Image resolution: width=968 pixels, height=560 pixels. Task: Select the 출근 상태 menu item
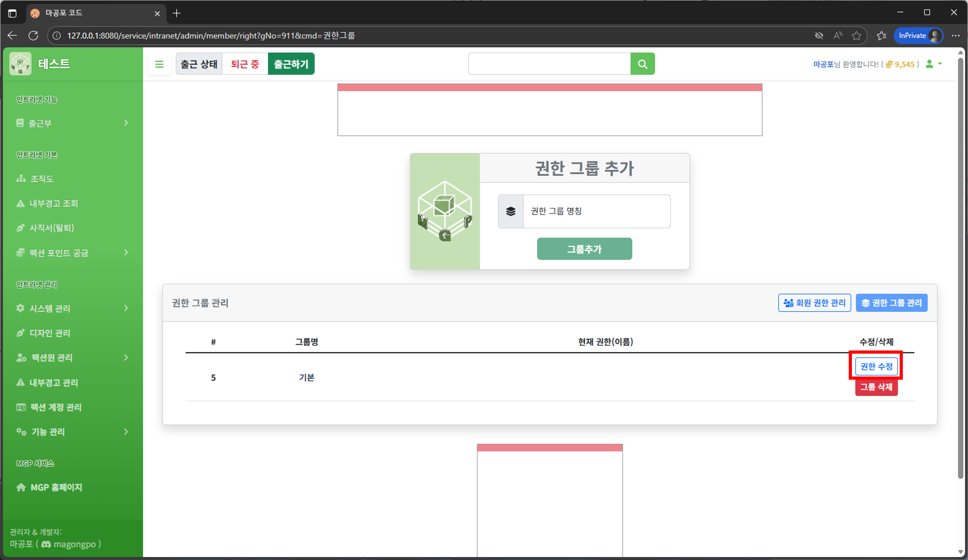point(199,64)
